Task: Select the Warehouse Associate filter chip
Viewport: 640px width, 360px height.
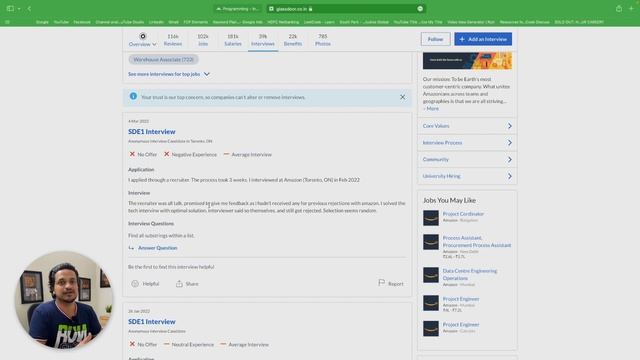Action: (x=163, y=60)
